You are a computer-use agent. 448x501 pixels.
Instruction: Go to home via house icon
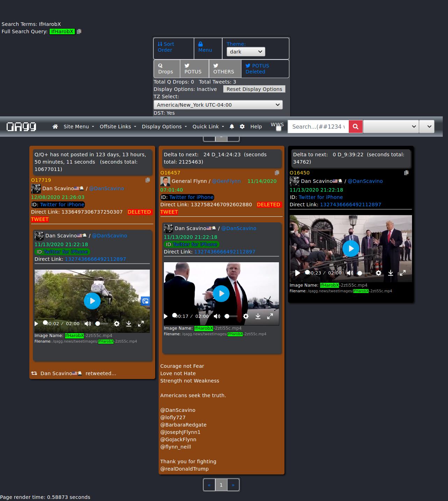click(55, 127)
